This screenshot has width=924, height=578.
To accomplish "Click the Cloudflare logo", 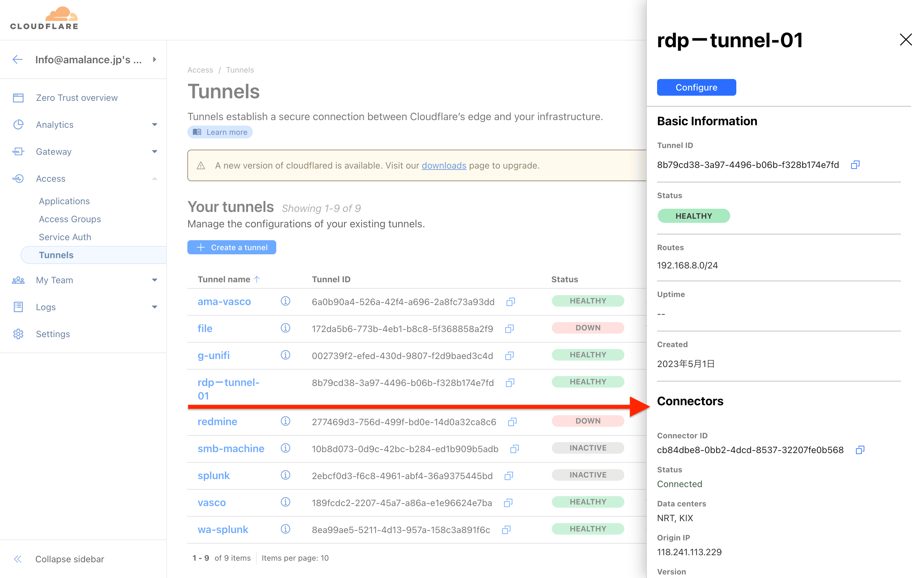I will click(x=44, y=18).
